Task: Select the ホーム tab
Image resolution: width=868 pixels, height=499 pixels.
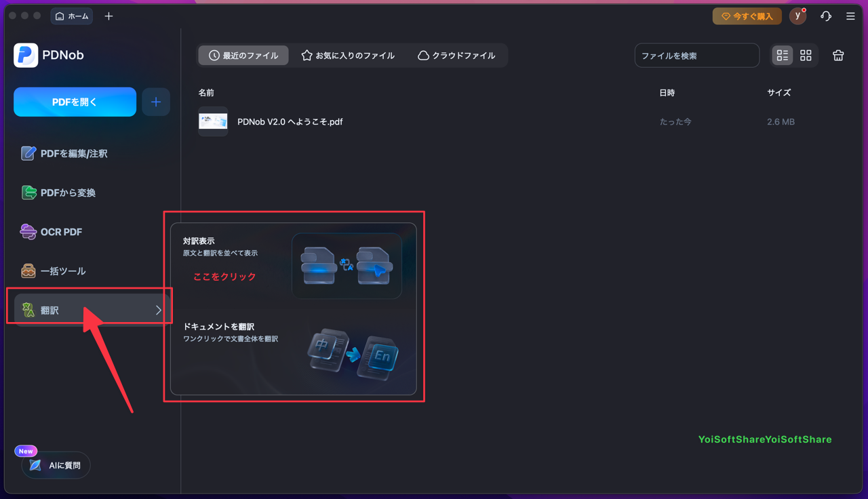Action: tap(72, 16)
